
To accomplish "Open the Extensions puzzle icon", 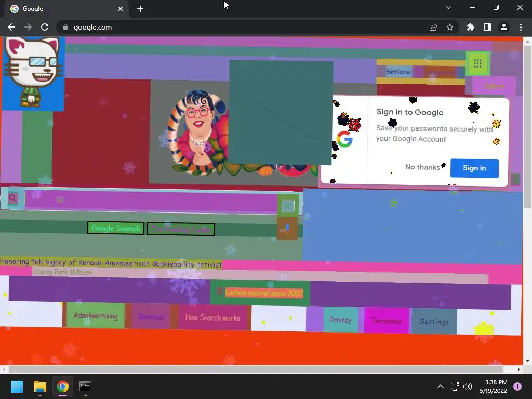I will click(x=471, y=27).
